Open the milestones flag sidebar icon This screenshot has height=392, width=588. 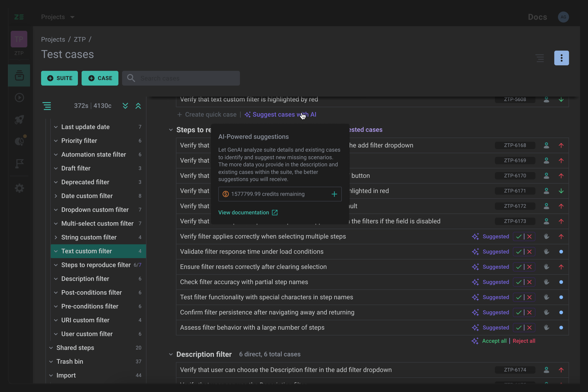coord(19,164)
